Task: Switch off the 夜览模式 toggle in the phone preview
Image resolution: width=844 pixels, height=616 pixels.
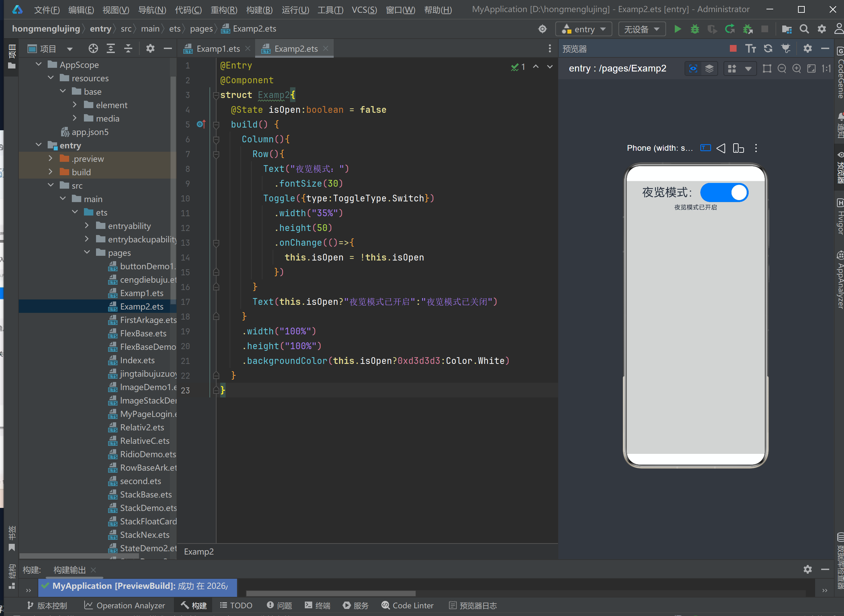Action: (724, 192)
